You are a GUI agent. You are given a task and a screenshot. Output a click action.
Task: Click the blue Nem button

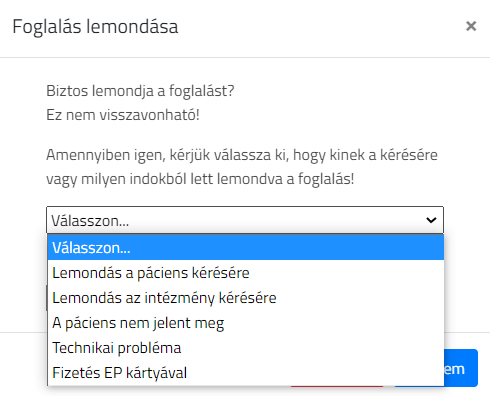click(x=461, y=368)
